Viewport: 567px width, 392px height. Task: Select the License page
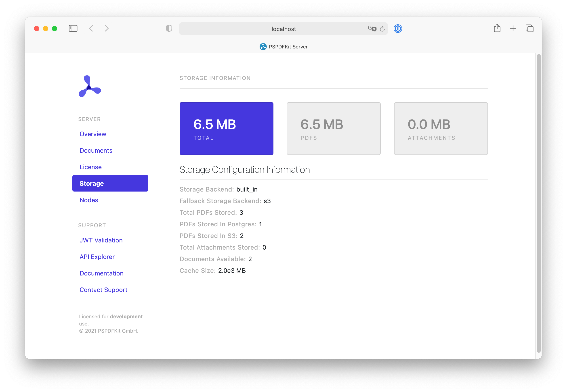pos(90,167)
